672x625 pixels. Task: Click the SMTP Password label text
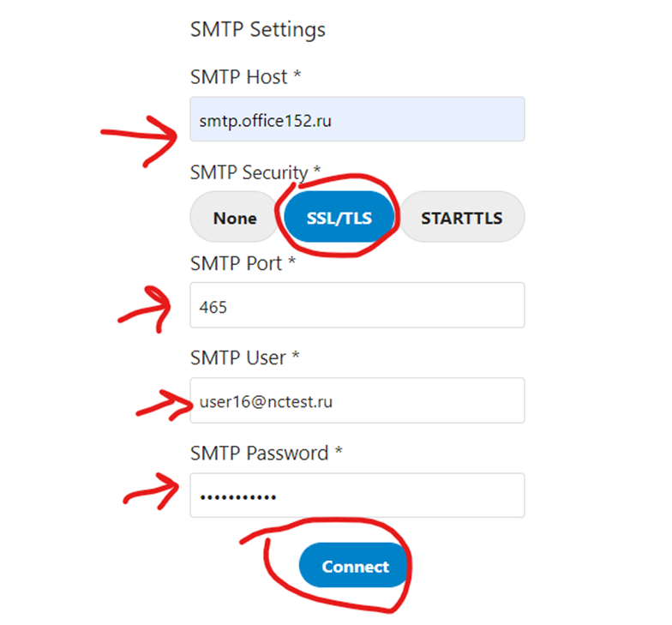pyautogui.click(x=259, y=453)
